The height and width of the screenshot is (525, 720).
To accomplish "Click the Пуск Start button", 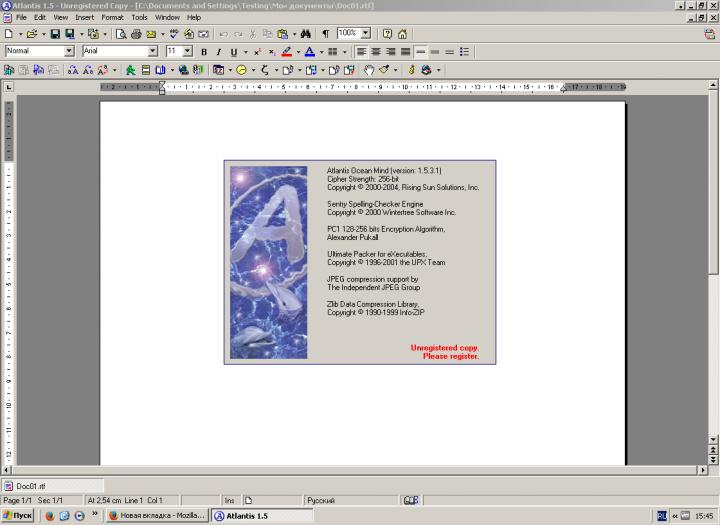I will click(x=18, y=515).
